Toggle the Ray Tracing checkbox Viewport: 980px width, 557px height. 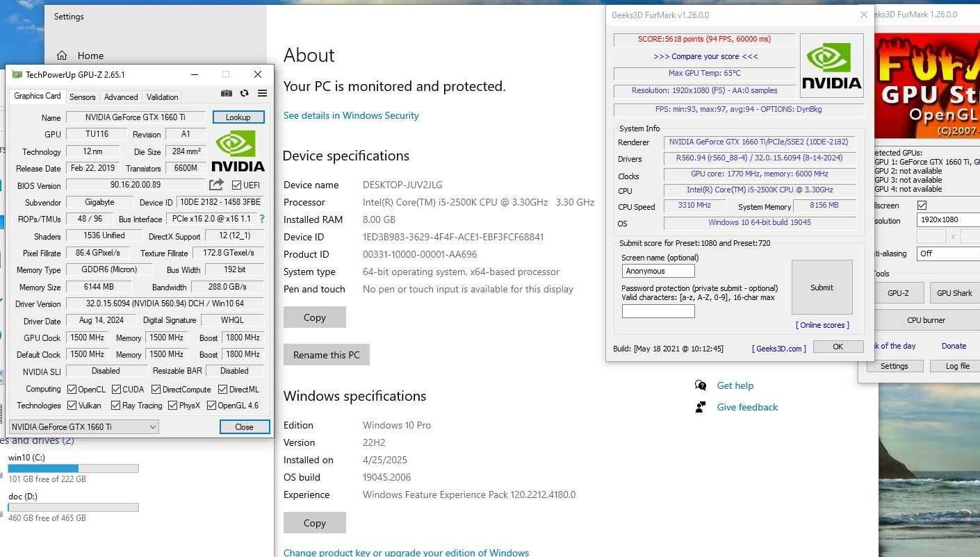(115, 406)
